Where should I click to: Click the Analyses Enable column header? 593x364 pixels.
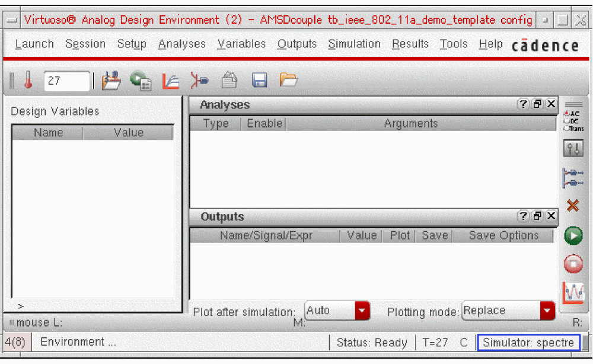264,123
